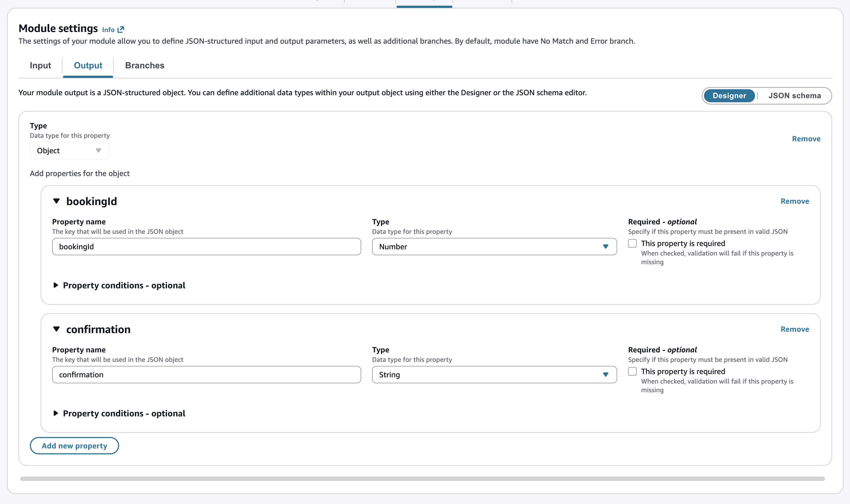Remove the bookingId property
The height and width of the screenshot is (504, 850).
click(x=795, y=201)
